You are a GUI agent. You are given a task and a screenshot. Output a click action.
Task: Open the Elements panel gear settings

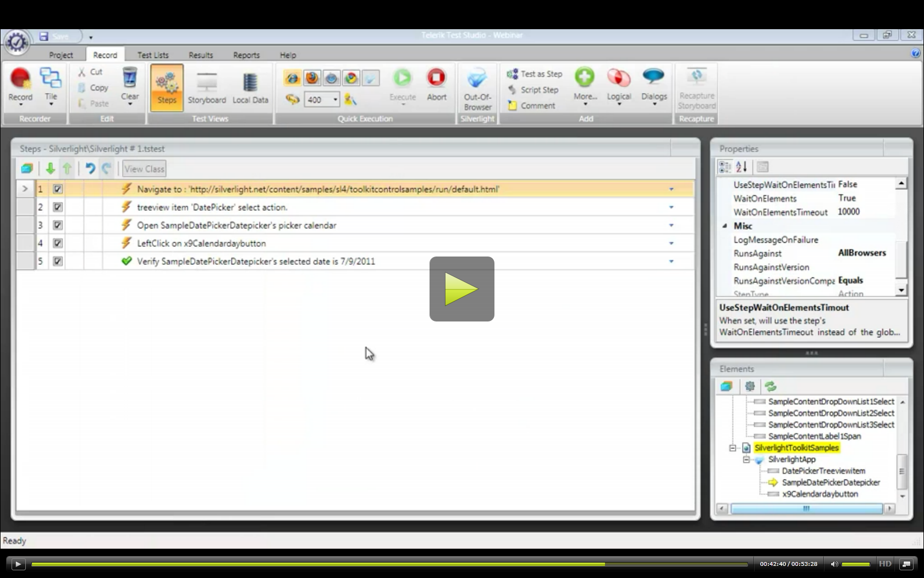tap(750, 386)
